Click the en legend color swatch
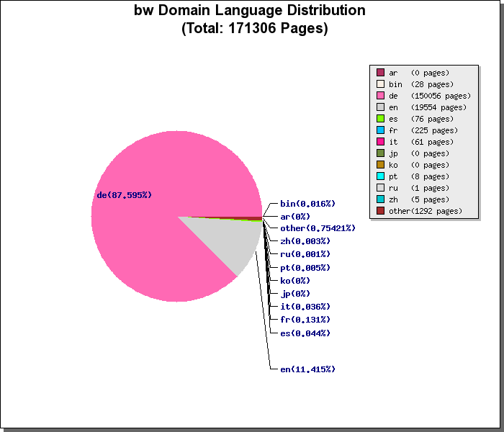504x432 pixels. (x=380, y=107)
